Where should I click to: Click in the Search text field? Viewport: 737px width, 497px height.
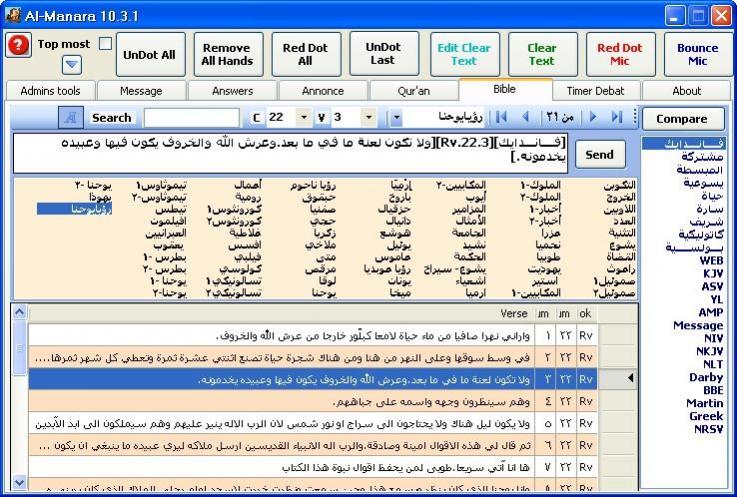tap(190, 118)
